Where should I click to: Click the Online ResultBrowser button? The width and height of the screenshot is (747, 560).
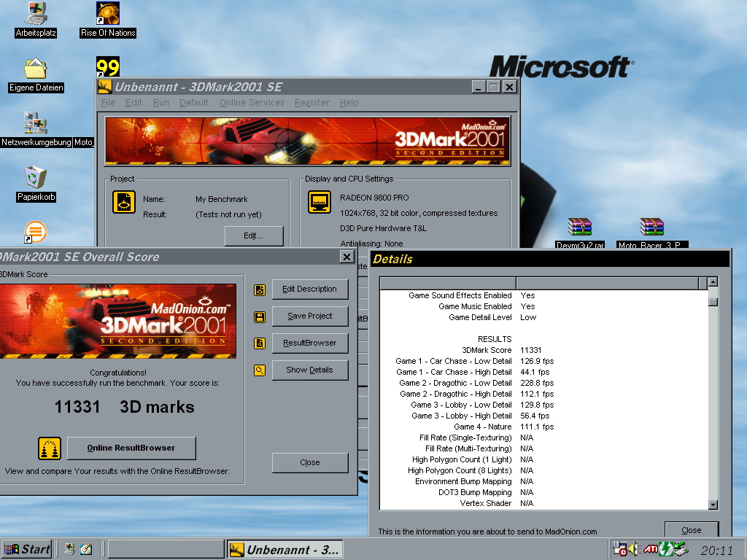[131, 448]
